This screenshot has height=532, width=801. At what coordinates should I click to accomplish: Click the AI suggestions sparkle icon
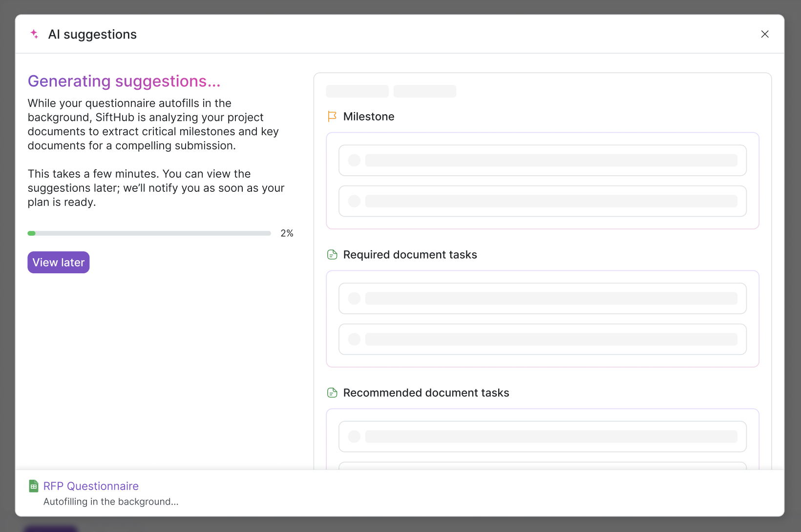pos(34,34)
